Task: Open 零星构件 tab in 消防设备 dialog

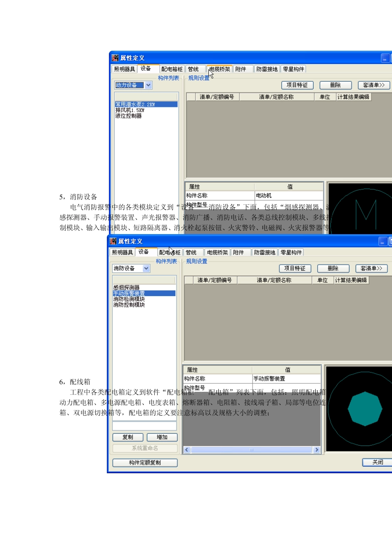Action: tap(291, 253)
